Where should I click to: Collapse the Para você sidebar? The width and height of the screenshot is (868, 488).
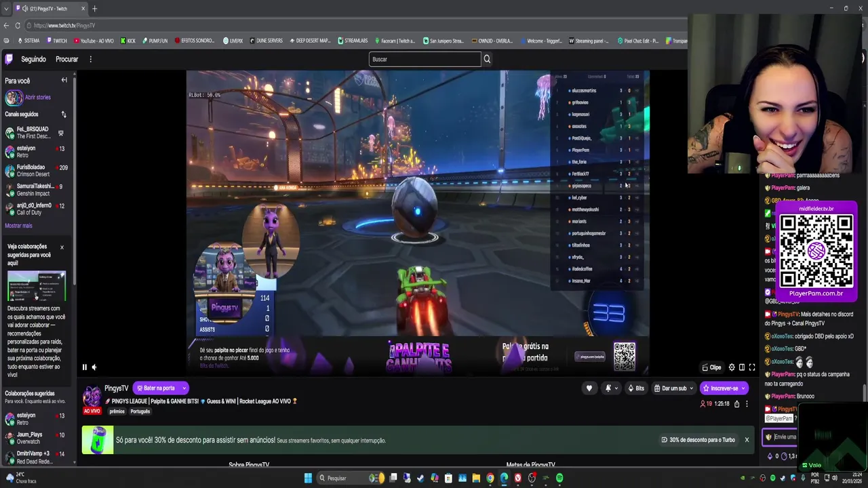pyautogui.click(x=64, y=80)
